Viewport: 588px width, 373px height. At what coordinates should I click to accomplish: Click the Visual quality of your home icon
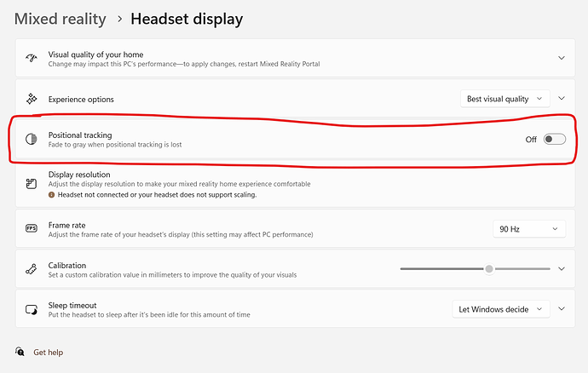[32, 58]
